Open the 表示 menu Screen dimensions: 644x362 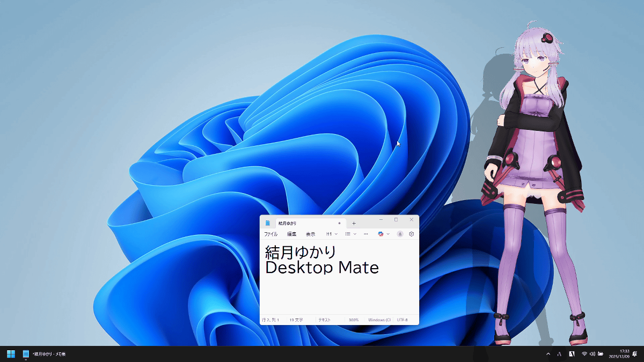[x=311, y=234]
